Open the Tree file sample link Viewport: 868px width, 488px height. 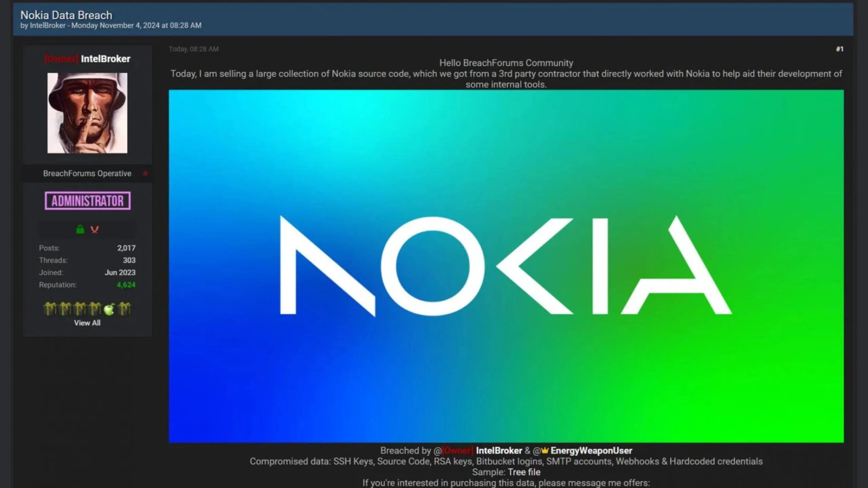click(524, 472)
